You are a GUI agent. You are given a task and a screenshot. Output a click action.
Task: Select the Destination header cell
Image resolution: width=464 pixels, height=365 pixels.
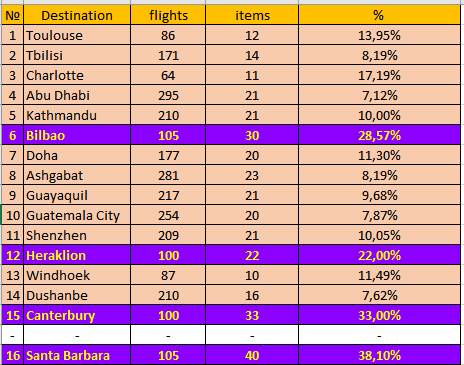77,15
